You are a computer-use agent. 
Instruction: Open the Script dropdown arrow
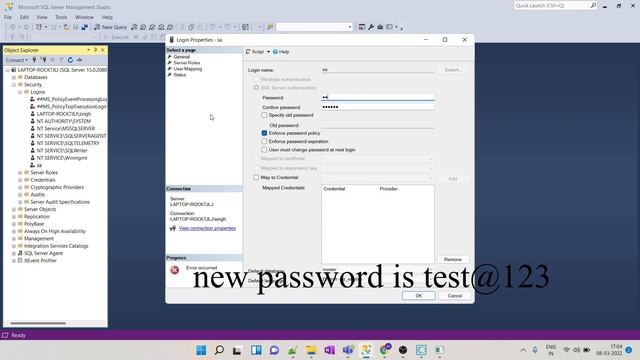269,52
